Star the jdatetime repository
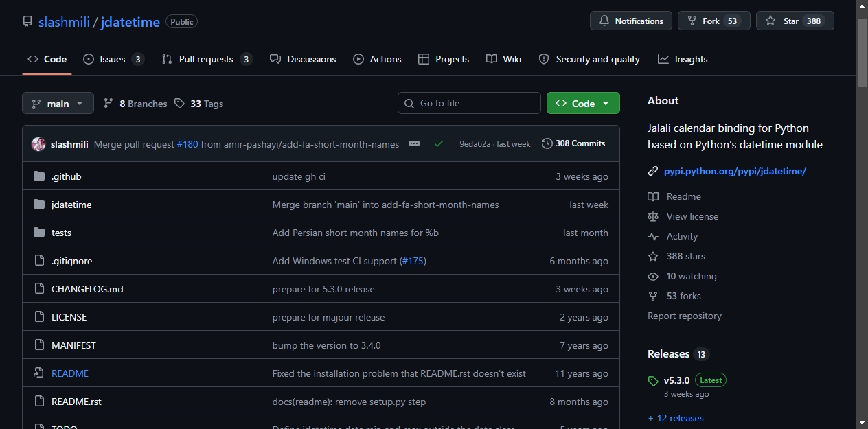This screenshot has width=868, height=429. 795,21
